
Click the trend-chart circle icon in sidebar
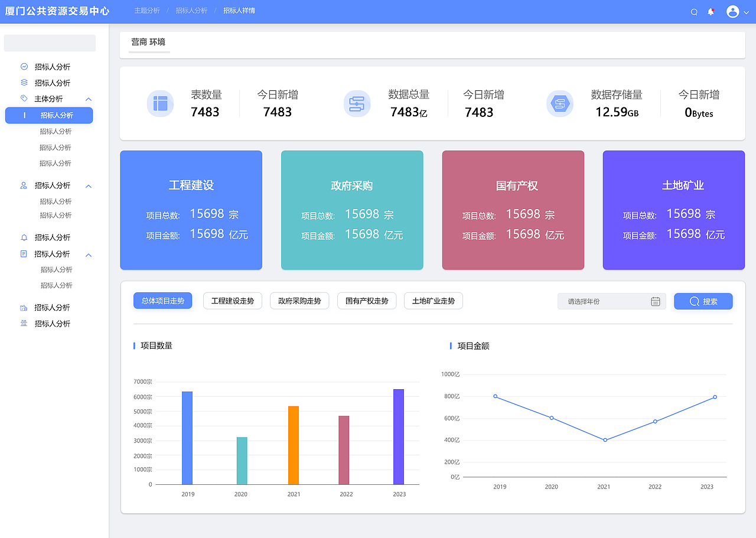[x=24, y=67]
